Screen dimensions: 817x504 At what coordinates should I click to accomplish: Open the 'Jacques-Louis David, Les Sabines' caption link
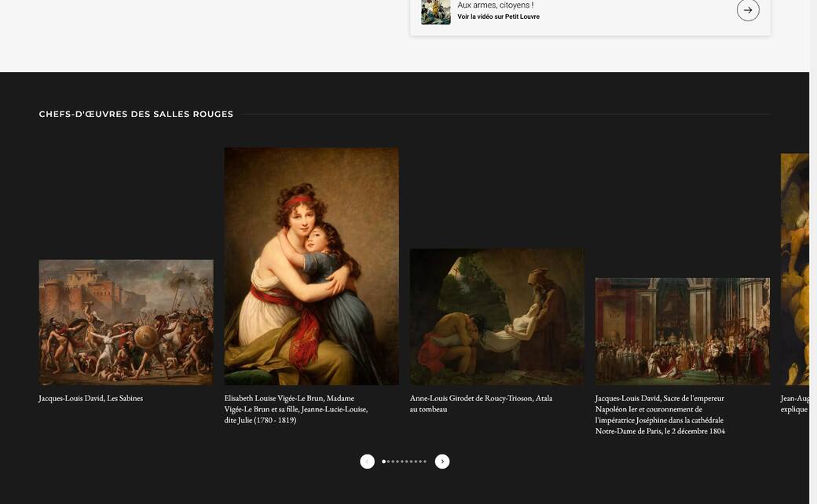pos(90,397)
